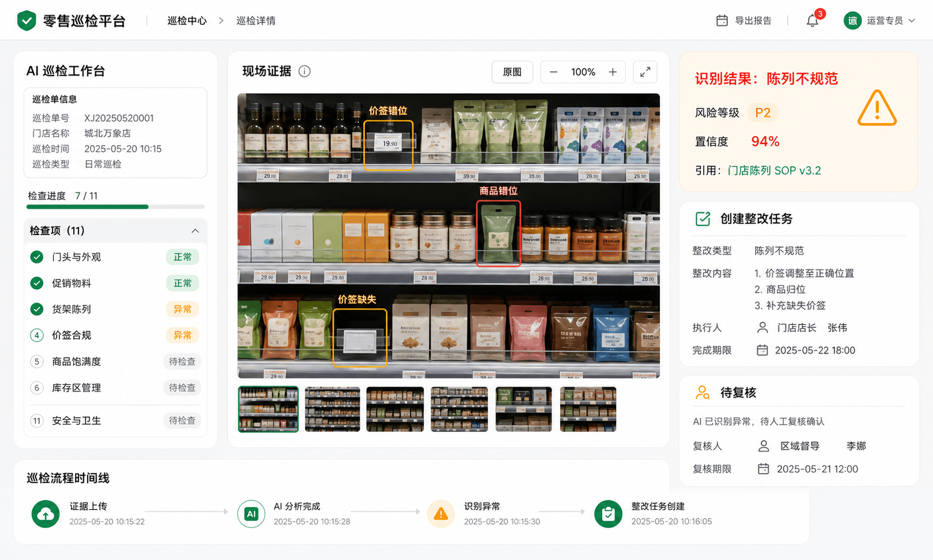Click the red 商品错位 annotation box

[x=498, y=233]
